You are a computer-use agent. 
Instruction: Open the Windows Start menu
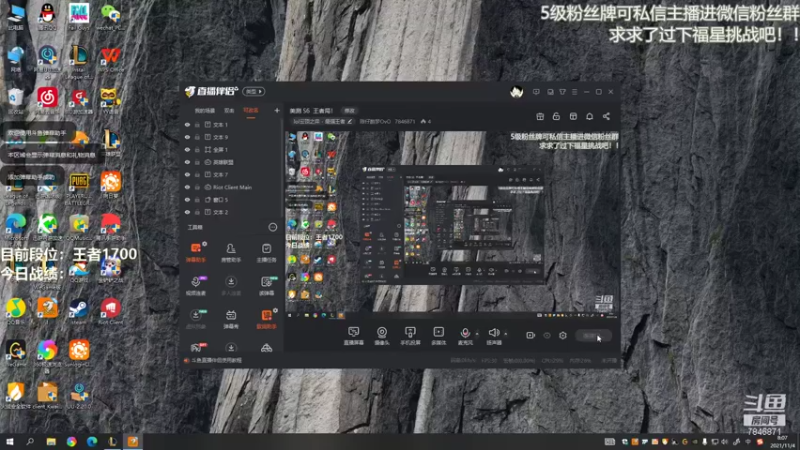(9, 442)
